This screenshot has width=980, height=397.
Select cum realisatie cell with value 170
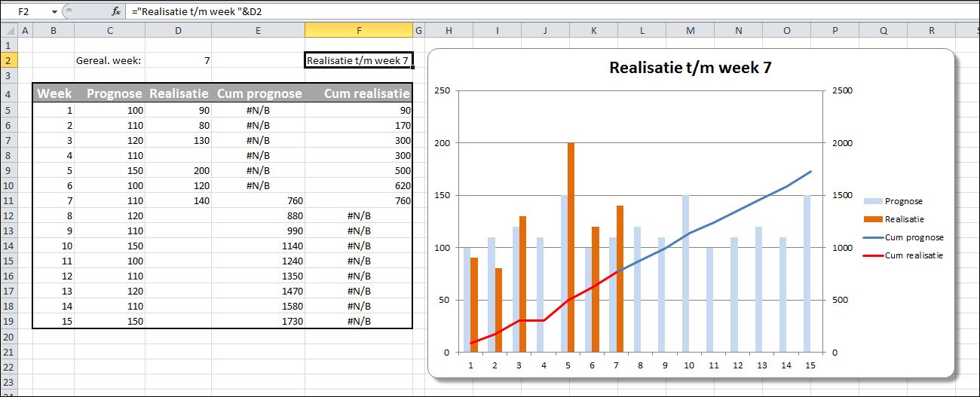click(x=359, y=125)
